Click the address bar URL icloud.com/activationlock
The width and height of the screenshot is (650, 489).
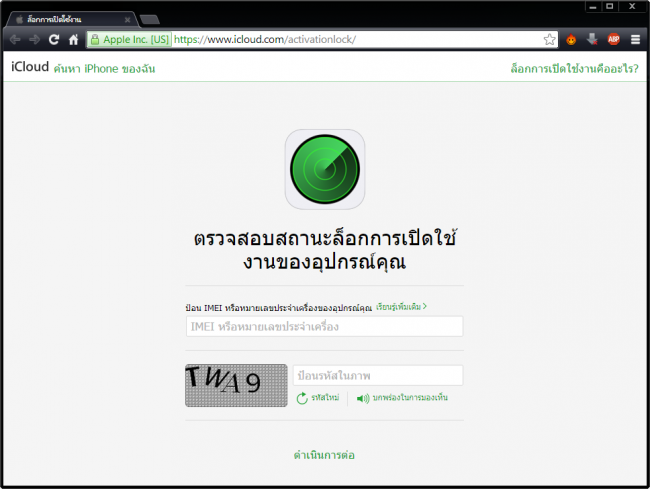(264, 39)
